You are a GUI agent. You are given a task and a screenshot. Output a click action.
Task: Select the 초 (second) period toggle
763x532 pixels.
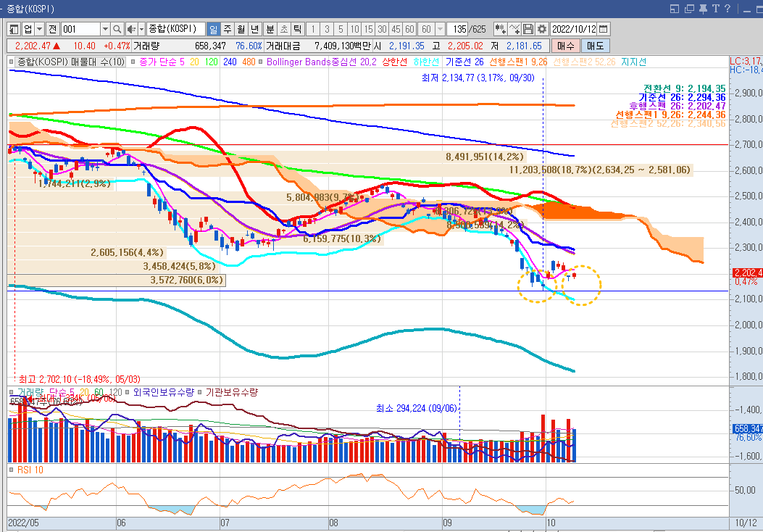coord(284,29)
